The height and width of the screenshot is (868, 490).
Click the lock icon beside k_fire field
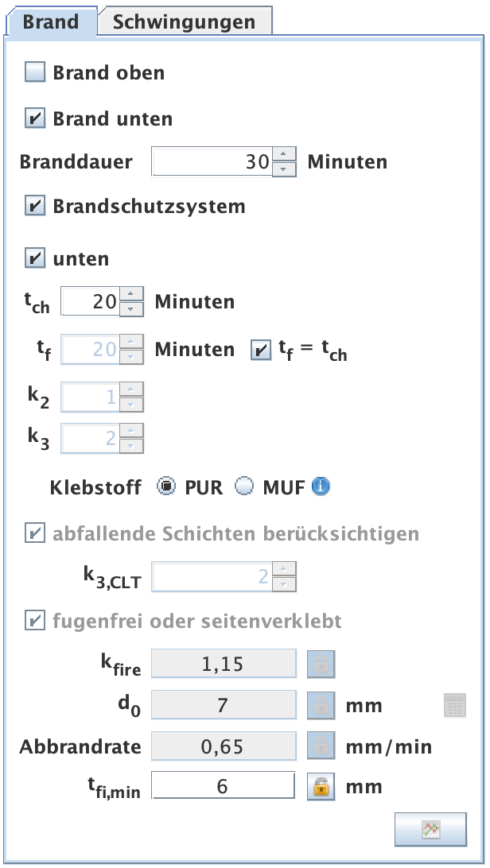coord(321,665)
